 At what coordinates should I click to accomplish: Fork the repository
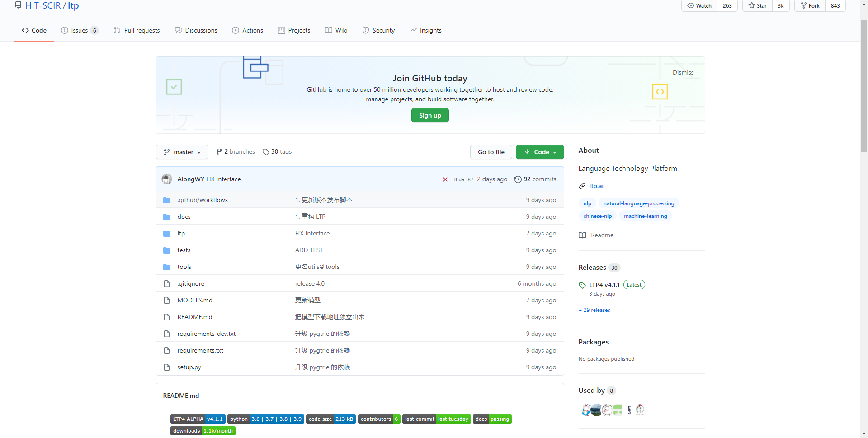point(810,5)
